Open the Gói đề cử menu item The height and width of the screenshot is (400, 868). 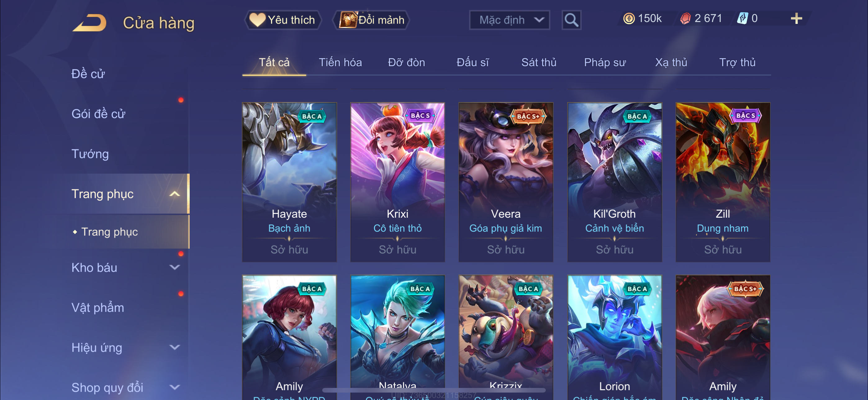[x=98, y=114]
